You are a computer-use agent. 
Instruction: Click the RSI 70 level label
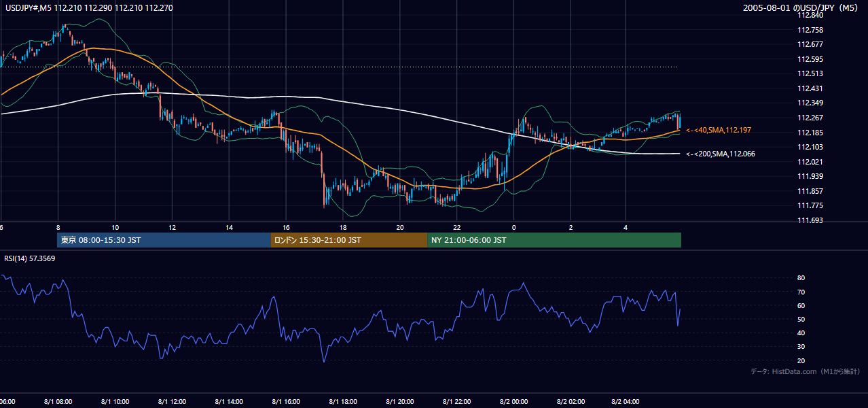click(801, 292)
